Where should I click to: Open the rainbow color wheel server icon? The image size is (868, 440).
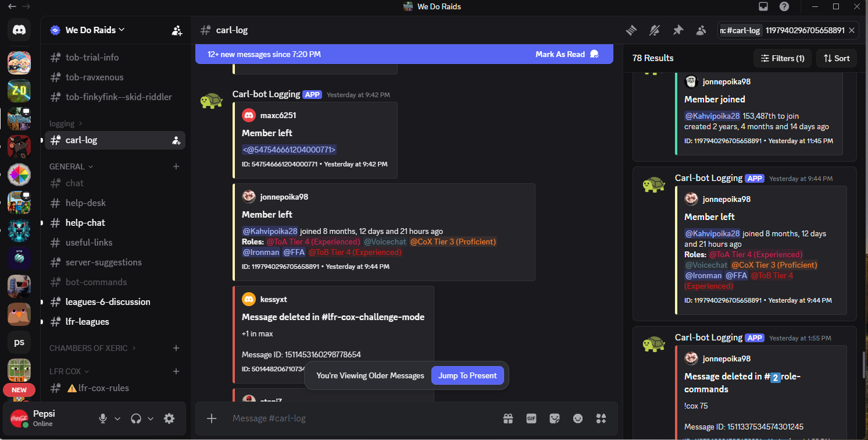19,175
